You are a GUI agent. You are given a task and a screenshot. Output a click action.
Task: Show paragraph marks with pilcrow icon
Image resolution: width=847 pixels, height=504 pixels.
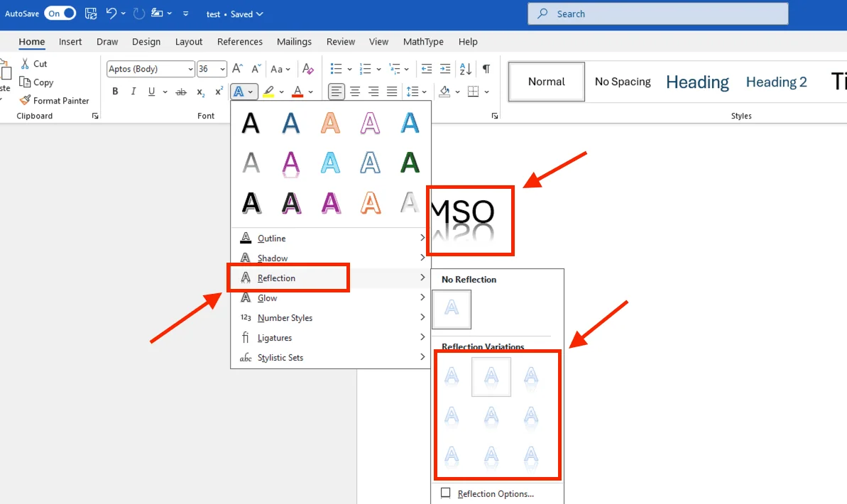coord(486,69)
